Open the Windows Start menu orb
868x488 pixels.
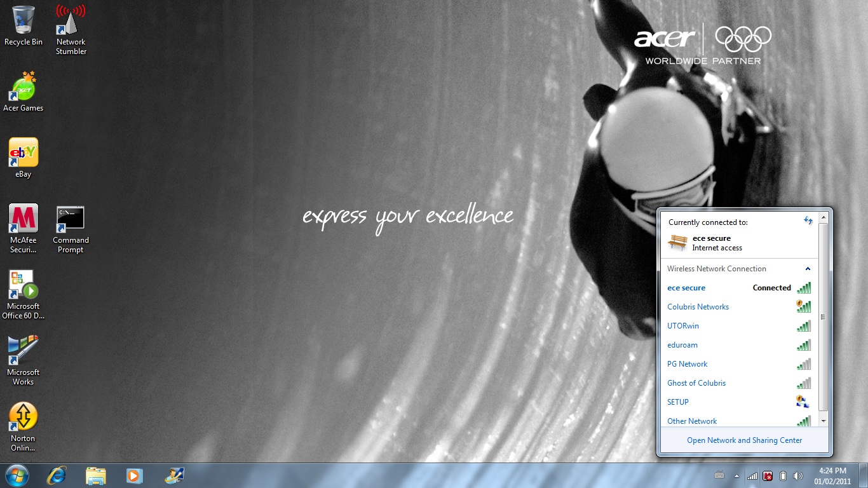coord(17,475)
